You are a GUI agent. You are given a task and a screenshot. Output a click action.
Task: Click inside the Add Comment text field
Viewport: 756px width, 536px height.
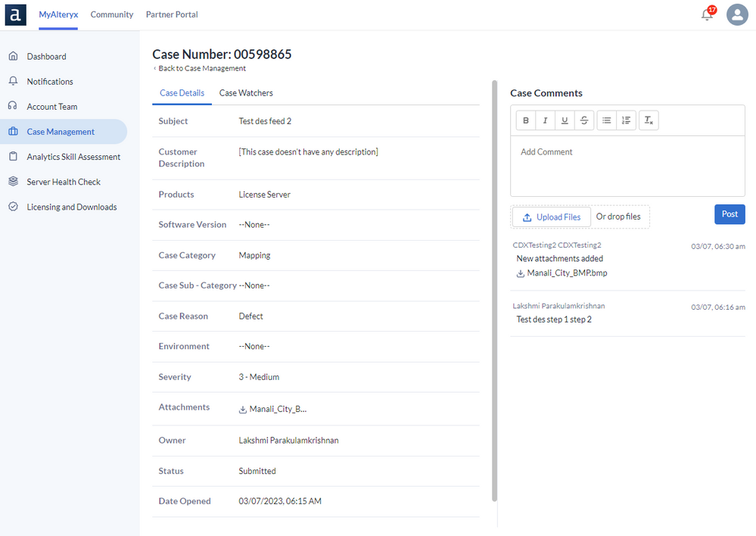[627, 167]
